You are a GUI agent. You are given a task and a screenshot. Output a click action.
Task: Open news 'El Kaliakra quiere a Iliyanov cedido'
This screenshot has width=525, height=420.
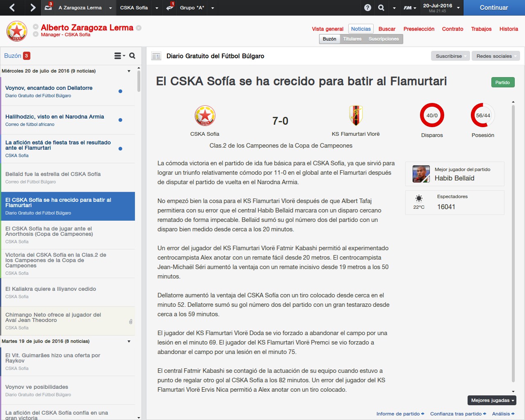68,292
